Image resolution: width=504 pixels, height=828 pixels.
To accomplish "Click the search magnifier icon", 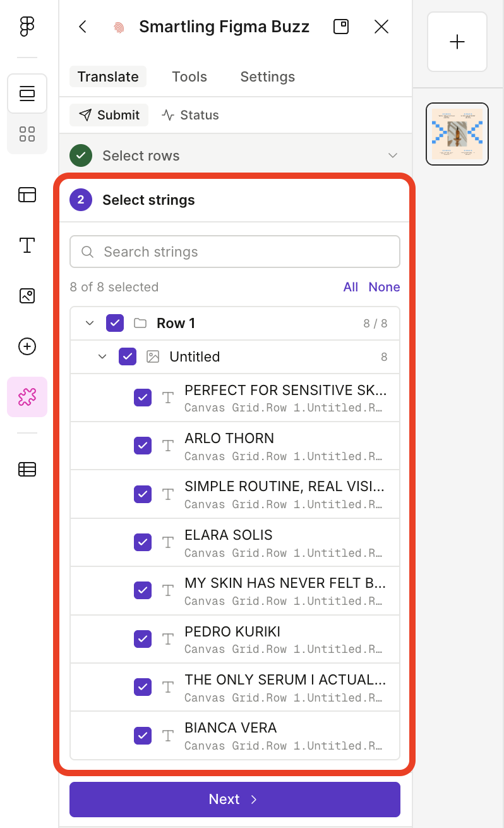I will [88, 252].
